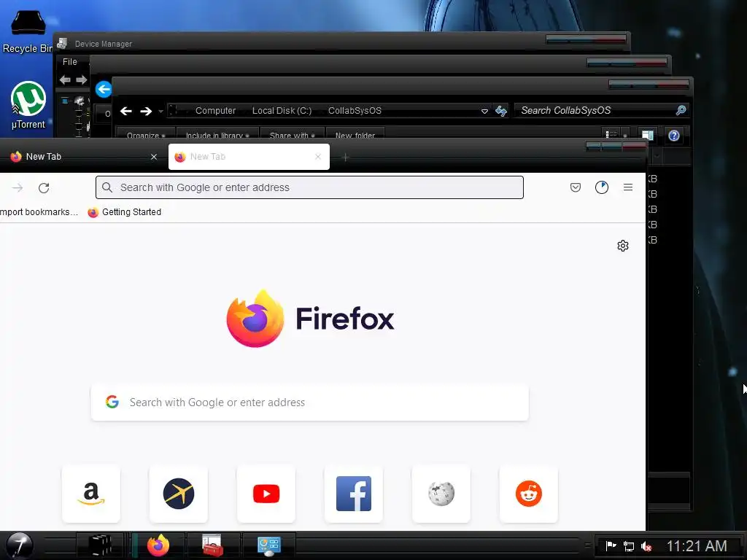Click CollabSysOS breadcrumb segment
The image size is (747, 560).
pyautogui.click(x=355, y=111)
